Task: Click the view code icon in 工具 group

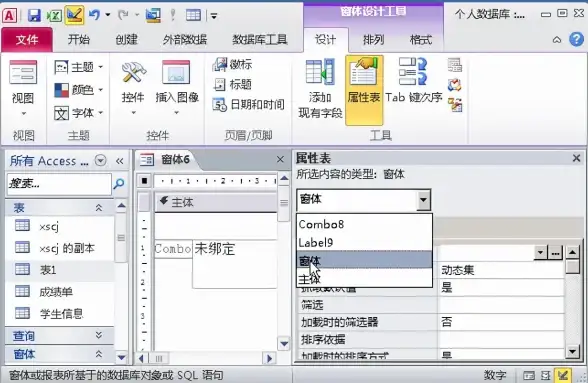Action: [455, 85]
